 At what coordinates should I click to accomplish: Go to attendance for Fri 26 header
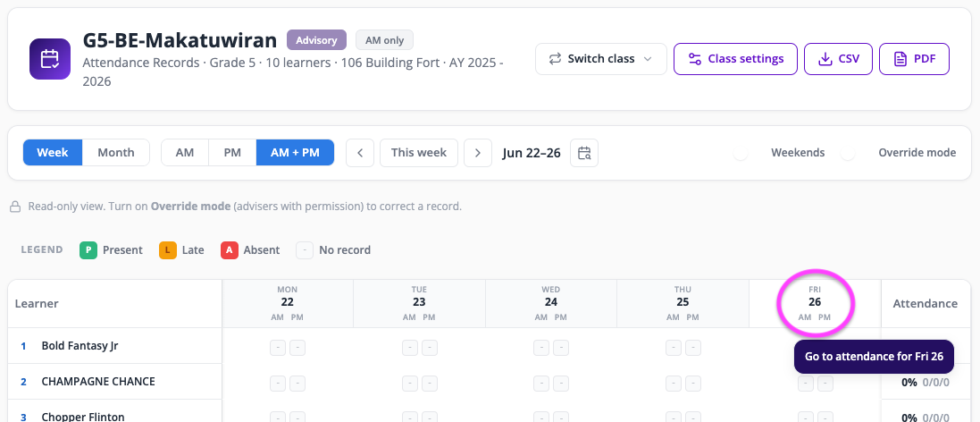815,303
